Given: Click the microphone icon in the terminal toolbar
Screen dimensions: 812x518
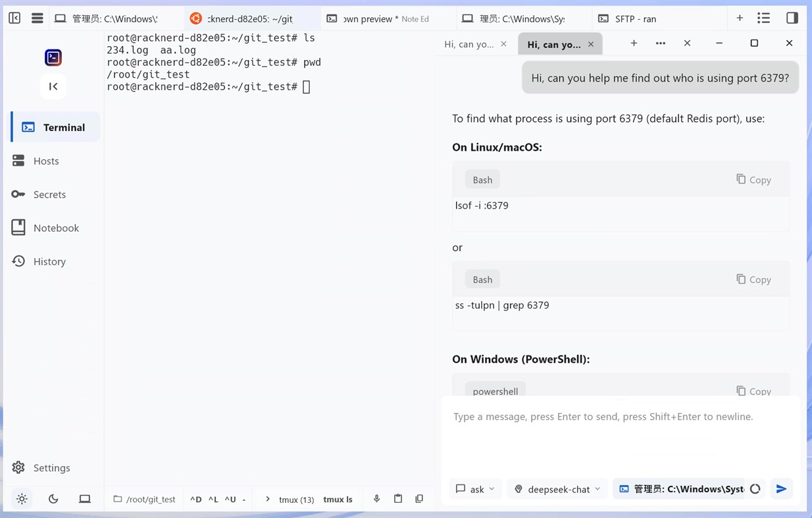Looking at the screenshot, I should coord(377,499).
